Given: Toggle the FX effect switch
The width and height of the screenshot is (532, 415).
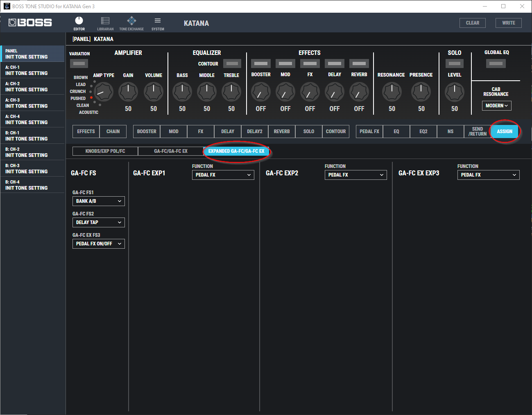Looking at the screenshot, I should pyautogui.click(x=310, y=63).
